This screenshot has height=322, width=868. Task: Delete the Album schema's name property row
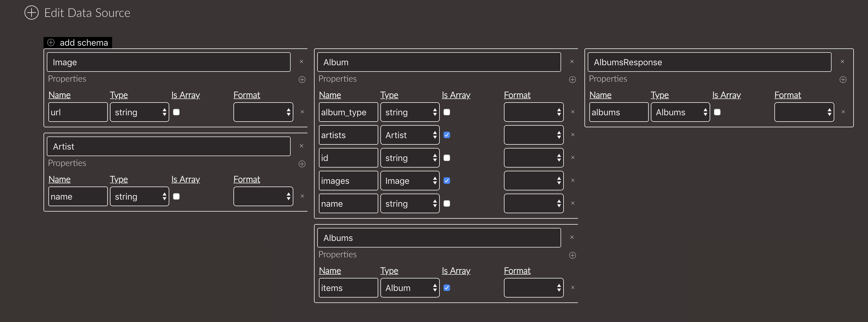(x=573, y=203)
